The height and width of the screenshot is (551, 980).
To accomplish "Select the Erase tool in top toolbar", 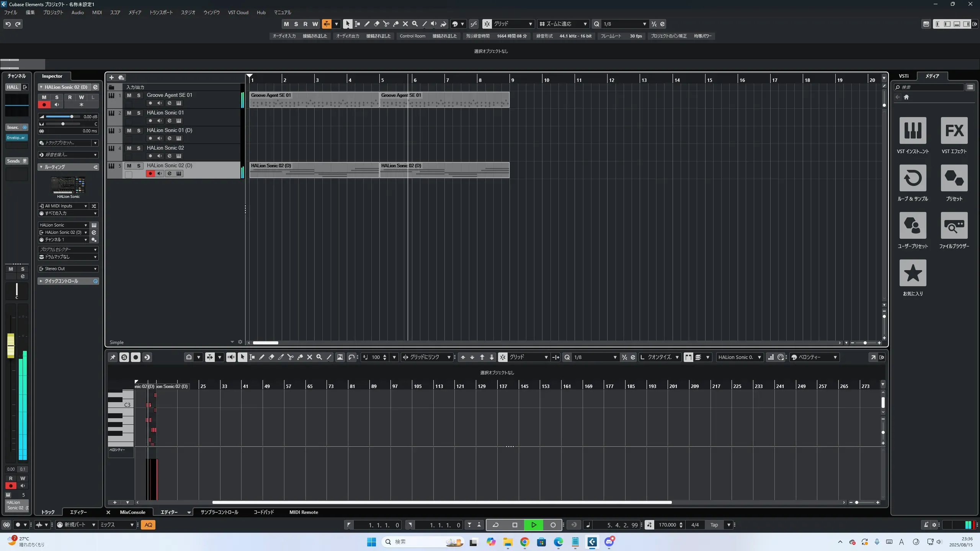I will point(376,24).
